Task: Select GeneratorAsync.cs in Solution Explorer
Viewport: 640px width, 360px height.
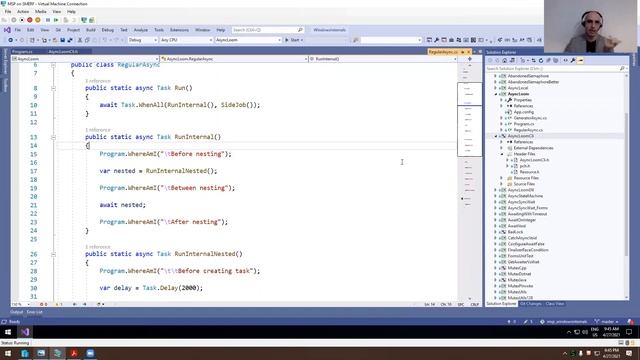Action: tap(530, 118)
